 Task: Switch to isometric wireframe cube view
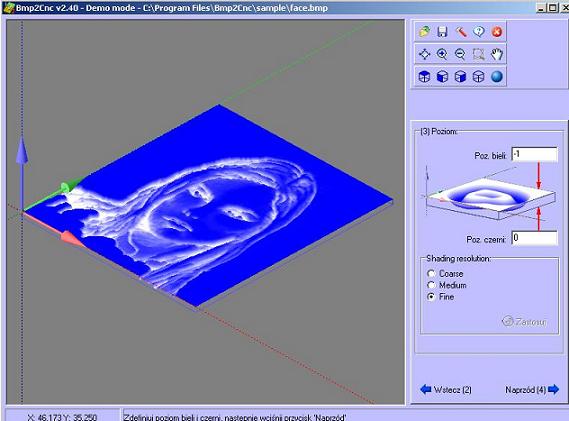click(x=479, y=77)
